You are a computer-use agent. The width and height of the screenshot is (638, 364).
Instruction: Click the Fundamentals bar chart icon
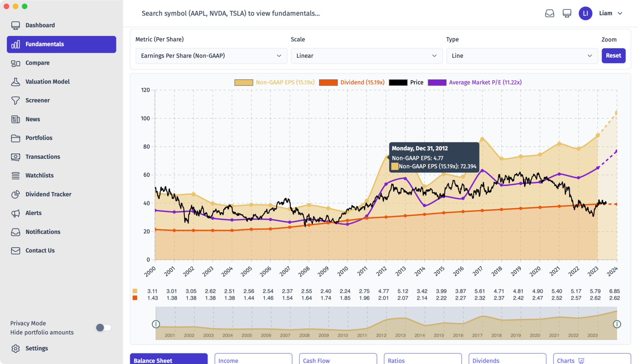[16, 44]
